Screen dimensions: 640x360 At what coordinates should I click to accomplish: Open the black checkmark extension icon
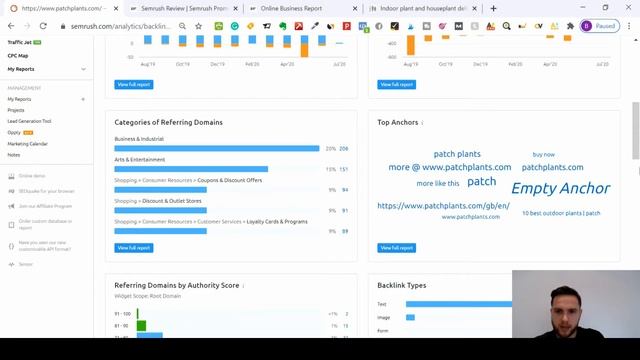point(395,26)
